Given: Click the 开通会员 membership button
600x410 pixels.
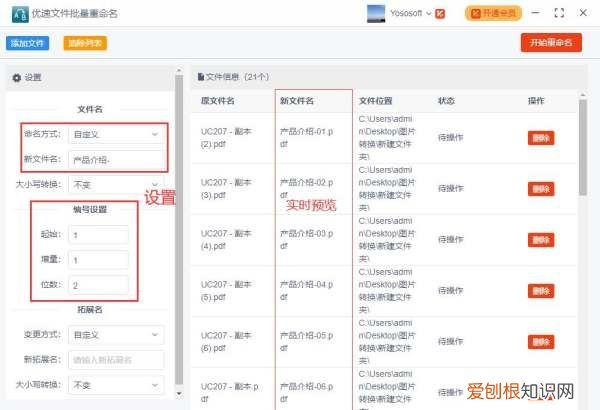Looking at the screenshot, I should [x=493, y=13].
